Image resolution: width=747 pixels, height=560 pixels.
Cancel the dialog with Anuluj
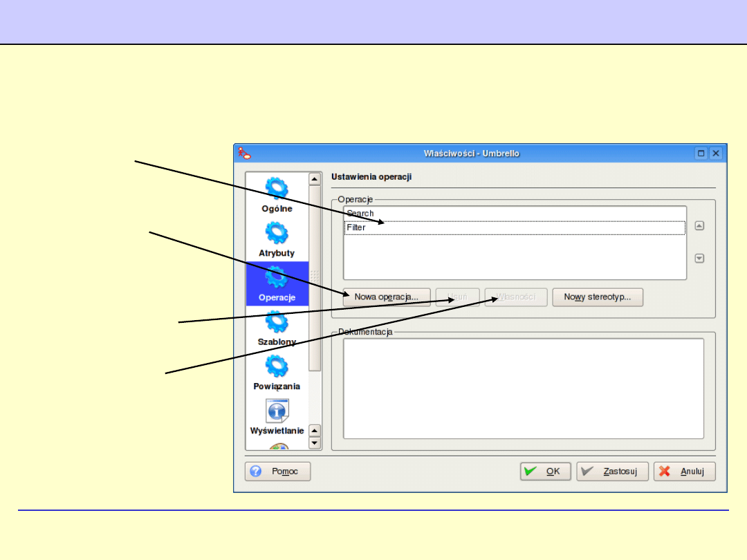point(684,472)
